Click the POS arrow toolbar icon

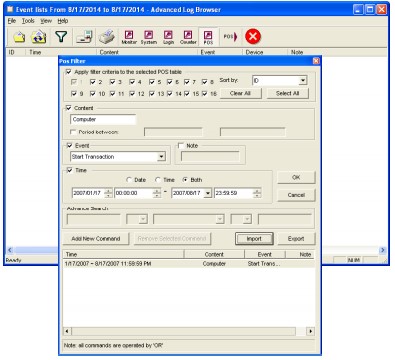pyautogui.click(x=230, y=37)
